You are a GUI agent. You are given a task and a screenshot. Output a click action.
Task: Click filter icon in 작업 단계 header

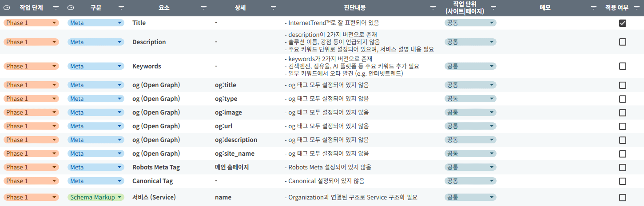tap(56, 8)
